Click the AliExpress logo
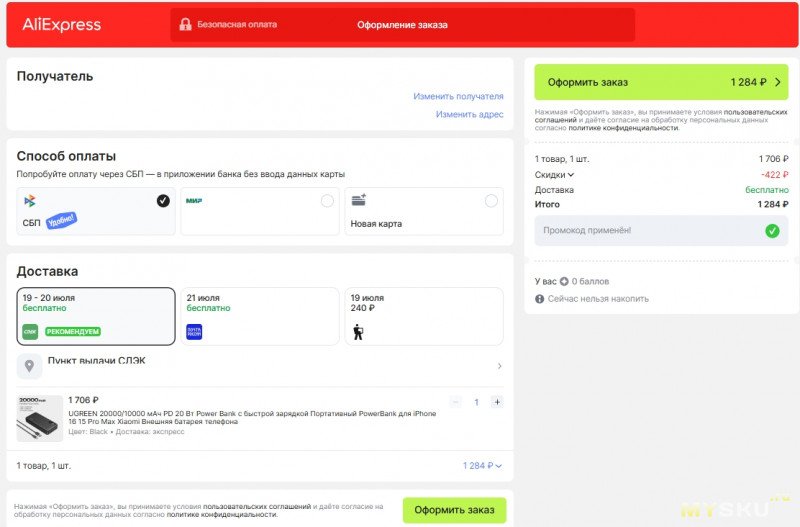Viewport: 800px width, 527px height. [61, 24]
